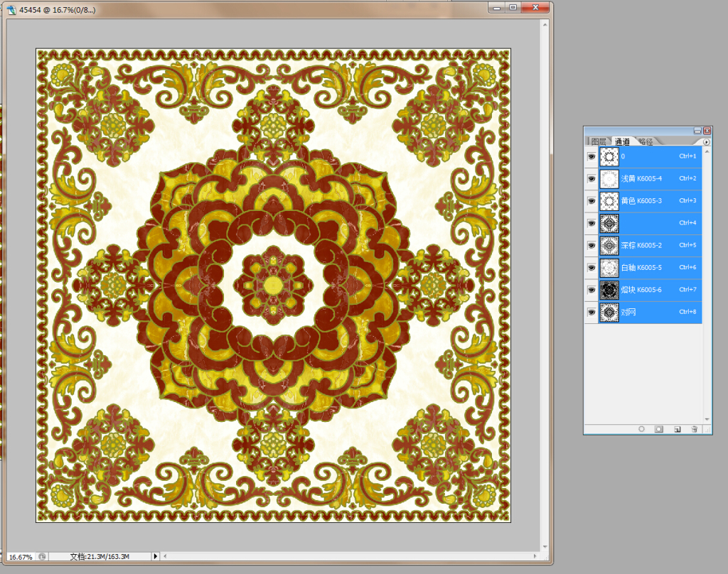Image resolution: width=728 pixels, height=574 pixels.
Task: Hide 熔块 K6005-6 channel eye
Action: pos(591,290)
